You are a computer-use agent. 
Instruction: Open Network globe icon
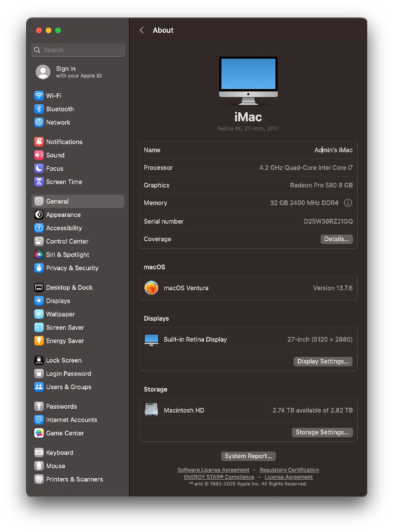(39, 122)
